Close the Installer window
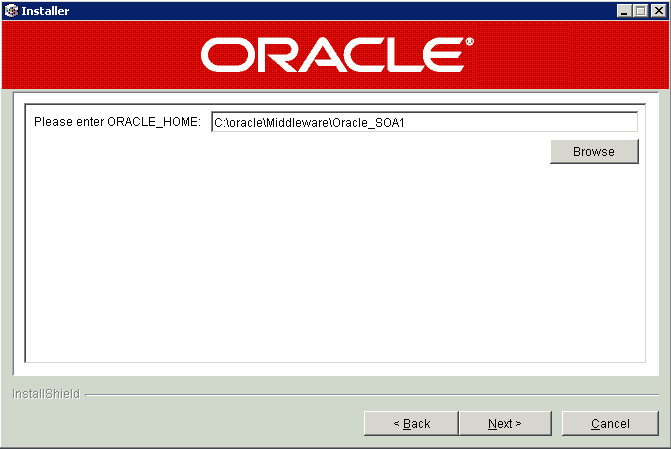671x449 pixels. (x=658, y=11)
